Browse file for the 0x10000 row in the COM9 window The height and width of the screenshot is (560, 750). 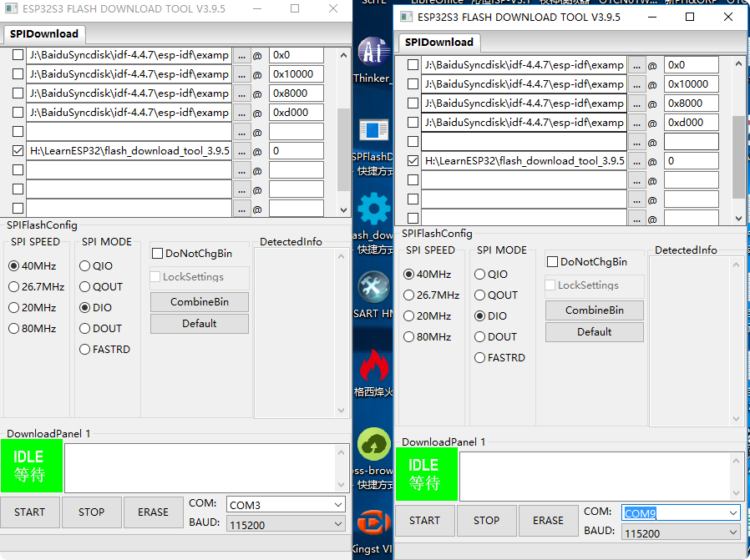637,84
